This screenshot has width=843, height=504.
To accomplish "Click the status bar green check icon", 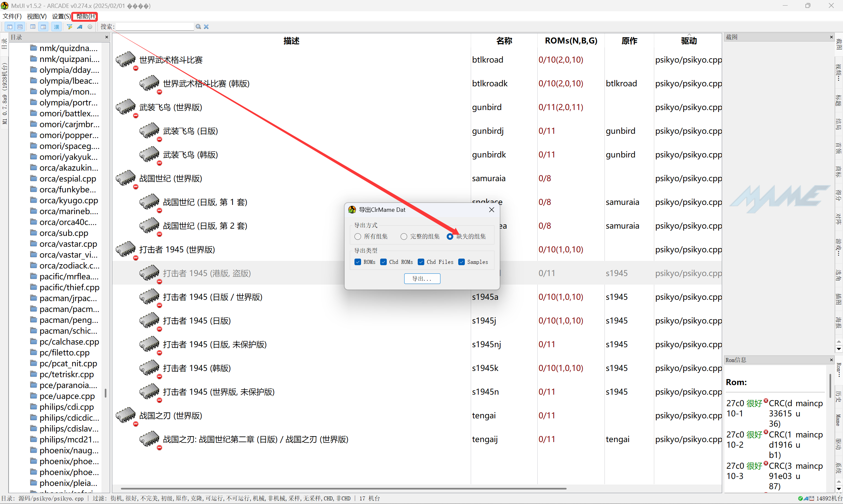I will (x=801, y=498).
